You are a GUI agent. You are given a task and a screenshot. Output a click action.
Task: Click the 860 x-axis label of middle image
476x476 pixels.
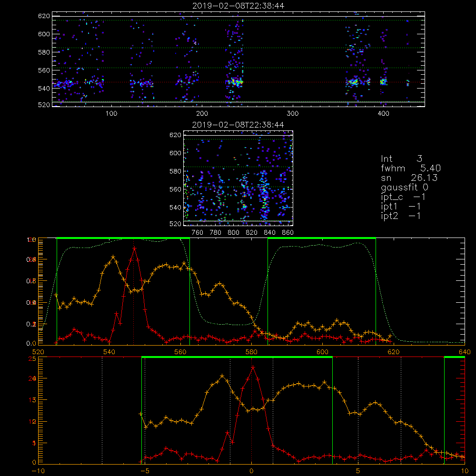(x=288, y=233)
